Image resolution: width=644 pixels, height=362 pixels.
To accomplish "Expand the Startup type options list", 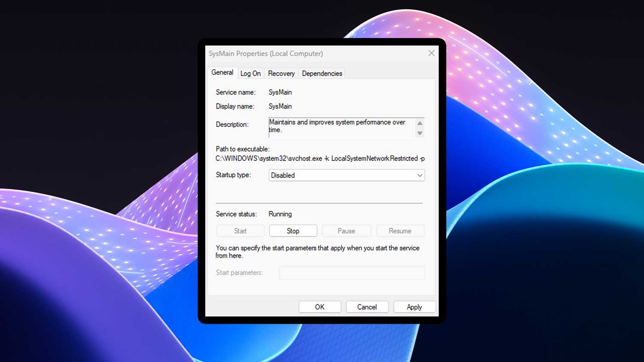I will click(x=419, y=175).
